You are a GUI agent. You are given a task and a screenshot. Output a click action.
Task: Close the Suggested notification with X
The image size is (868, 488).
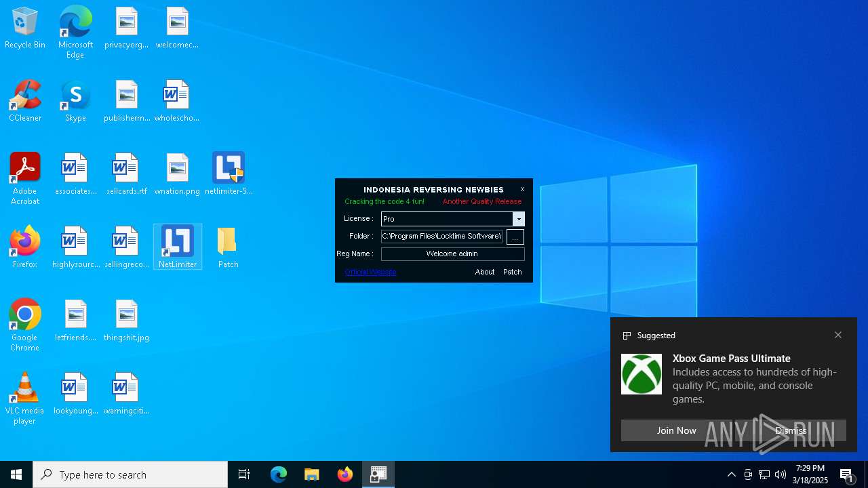pos(838,335)
